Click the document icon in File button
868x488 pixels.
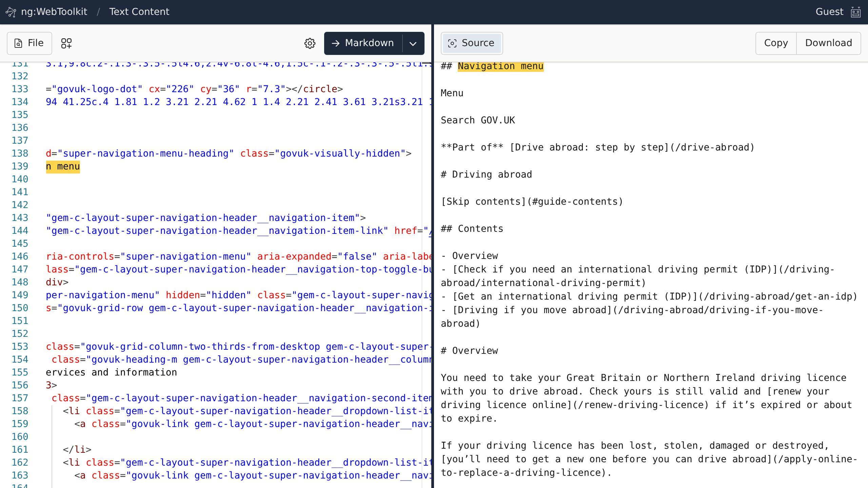point(18,43)
